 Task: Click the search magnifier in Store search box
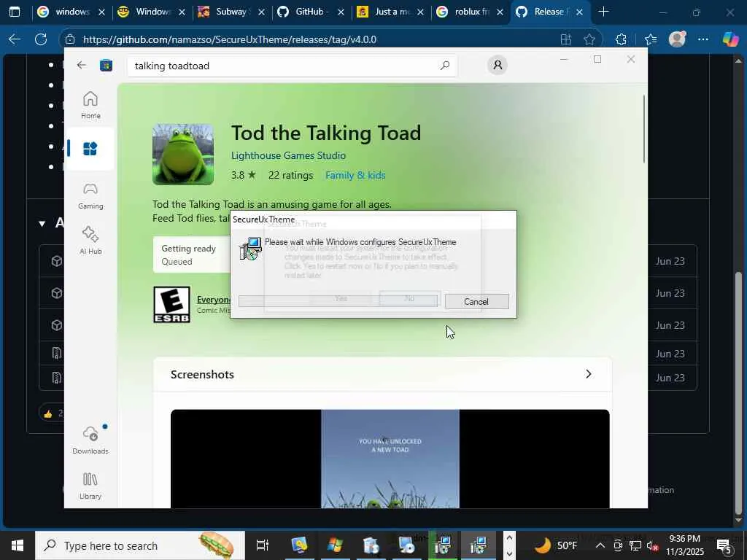[x=444, y=65]
